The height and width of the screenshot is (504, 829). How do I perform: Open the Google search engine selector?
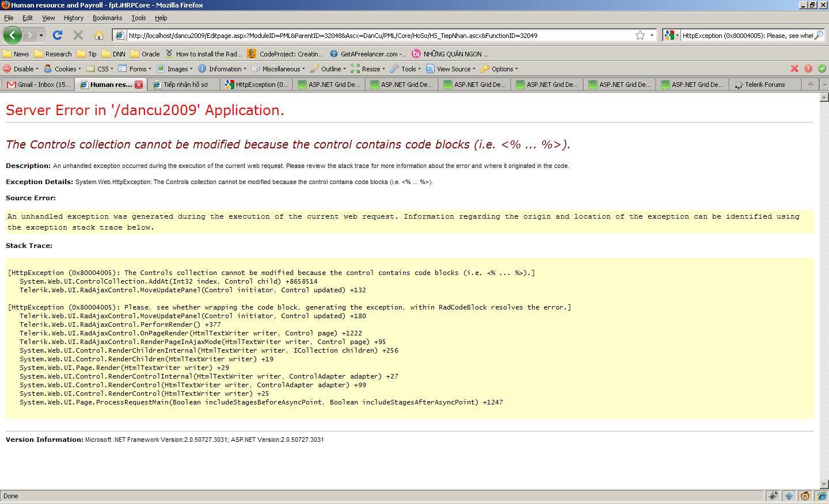pos(671,36)
